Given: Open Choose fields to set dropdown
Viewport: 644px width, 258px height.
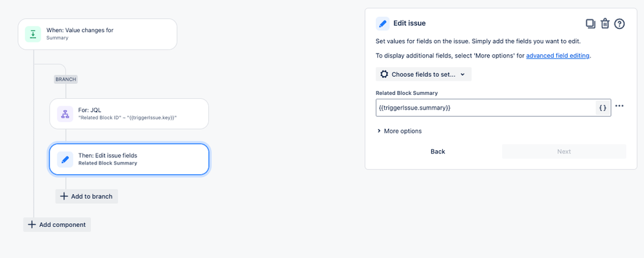Looking at the screenshot, I should click(x=424, y=74).
